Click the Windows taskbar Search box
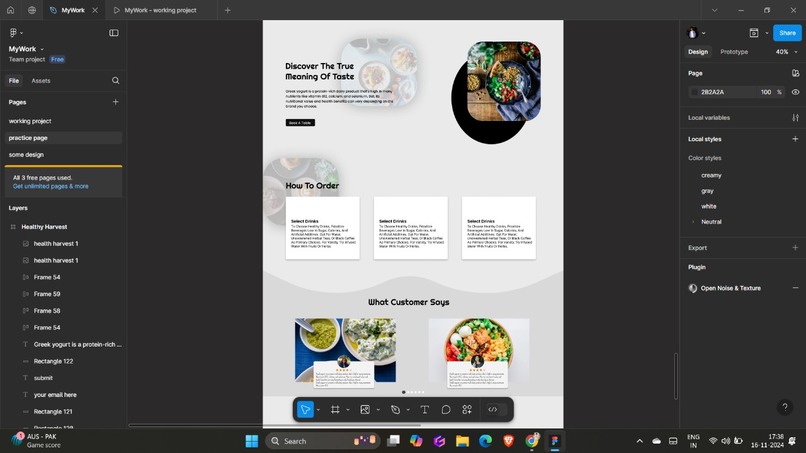The image size is (806, 453). [x=323, y=441]
